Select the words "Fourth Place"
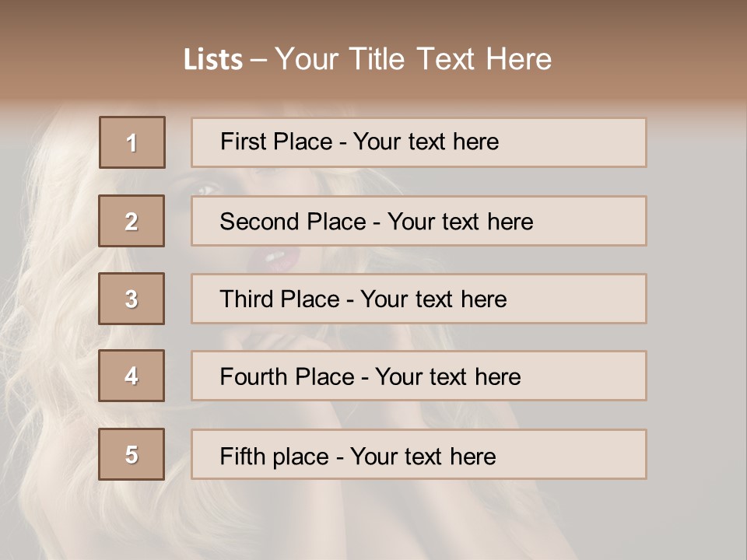Viewport: 747px width, 560px height. [x=286, y=377]
